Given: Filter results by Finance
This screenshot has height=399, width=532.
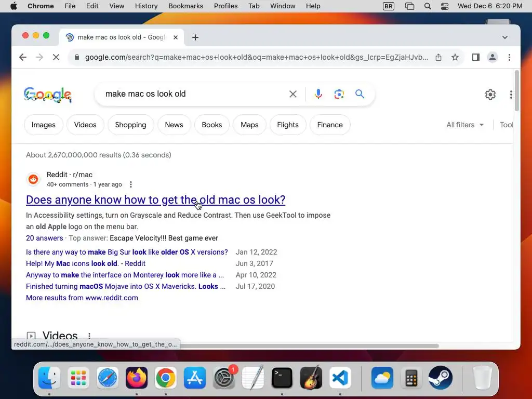Looking at the screenshot, I should (x=330, y=125).
